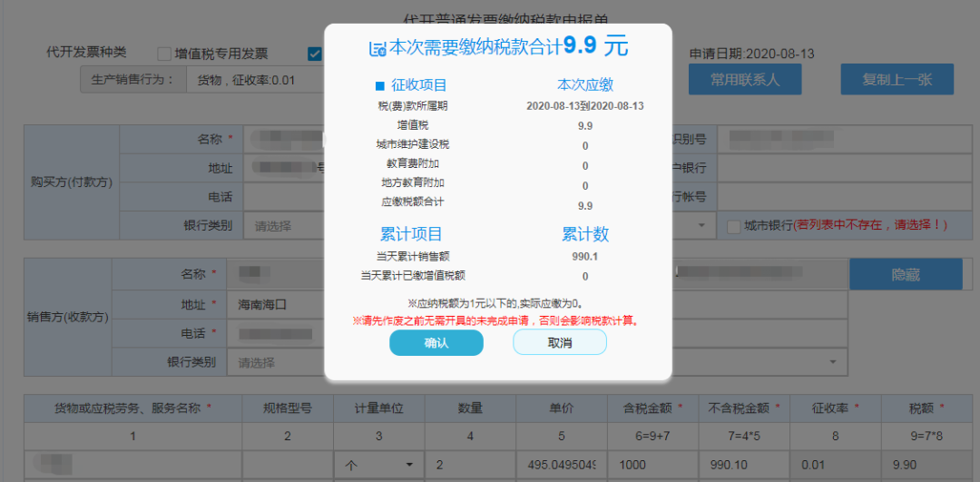Click the 不含税金额 cell 990.10
Image resolution: width=980 pixels, height=482 pixels.
pos(744,465)
